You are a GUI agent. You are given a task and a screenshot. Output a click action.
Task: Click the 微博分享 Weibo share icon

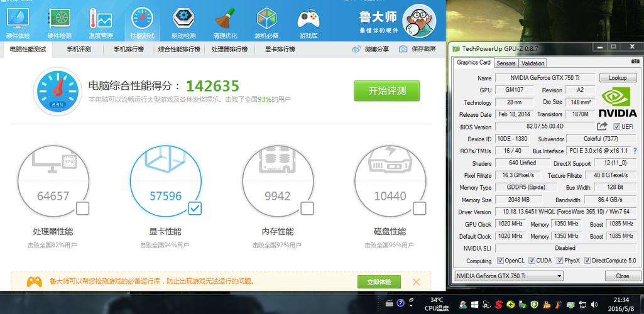click(x=356, y=49)
